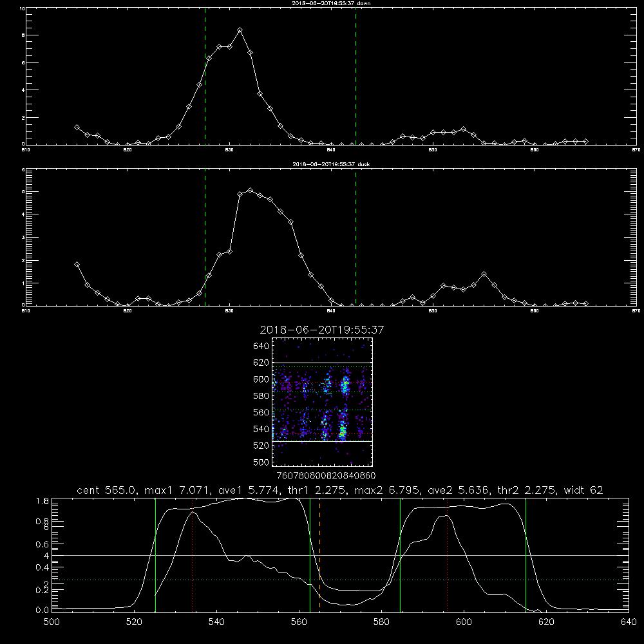The height and width of the screenshot is (644, 644).
Task: Click the heatmap x-axis labels 760780800820840860
Action: (326, 476)
